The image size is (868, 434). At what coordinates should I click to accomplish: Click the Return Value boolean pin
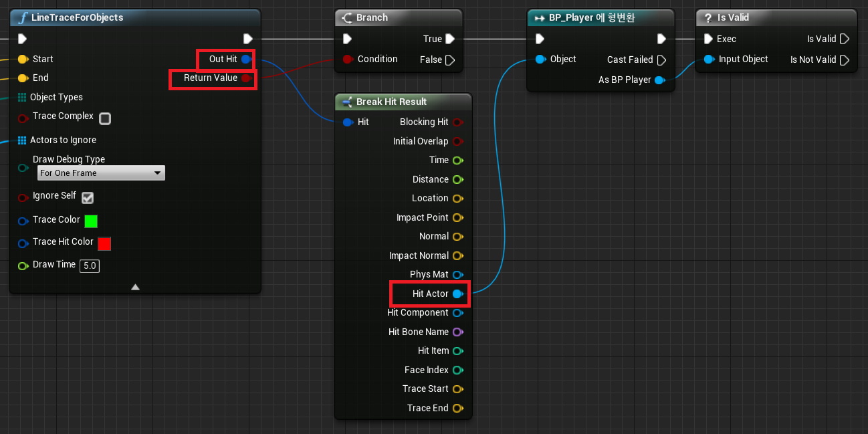tap(246, 78)
